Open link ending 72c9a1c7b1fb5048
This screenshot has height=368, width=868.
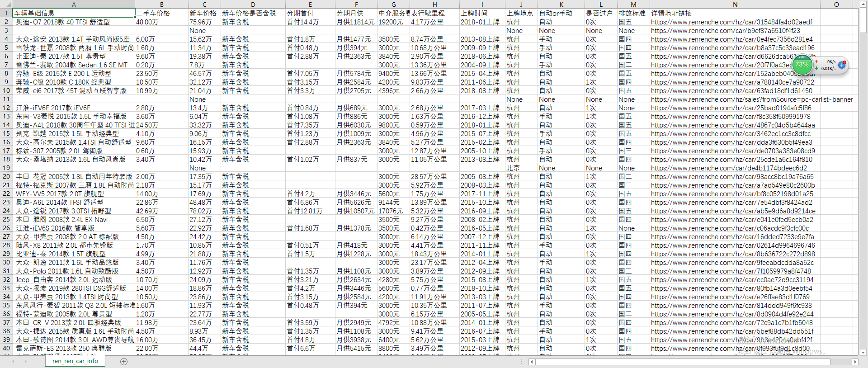pyautogui.click(x=732, y=322)
